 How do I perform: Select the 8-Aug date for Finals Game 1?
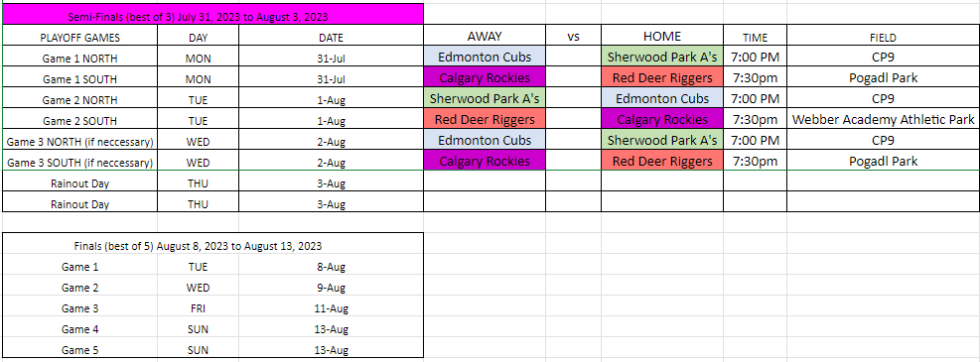coord(332,267)
